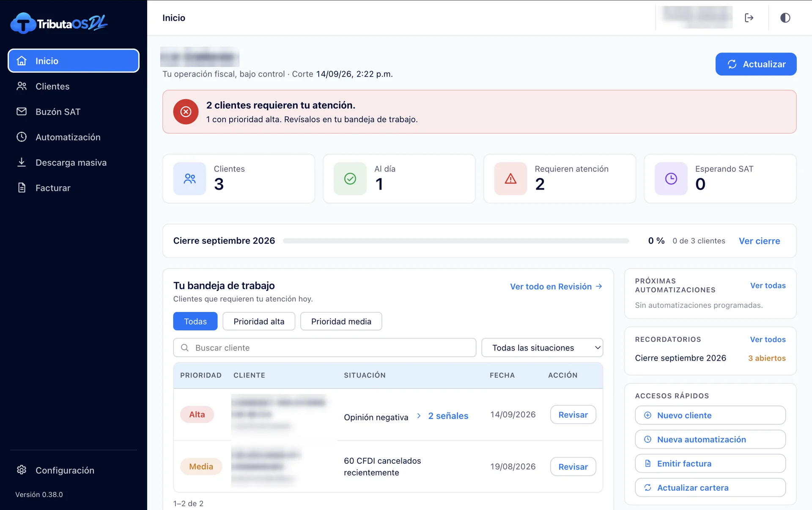Click the Alta priority badge
This screenshot has height=510, width=812.
pyautogui.click(x=197, y=414)
